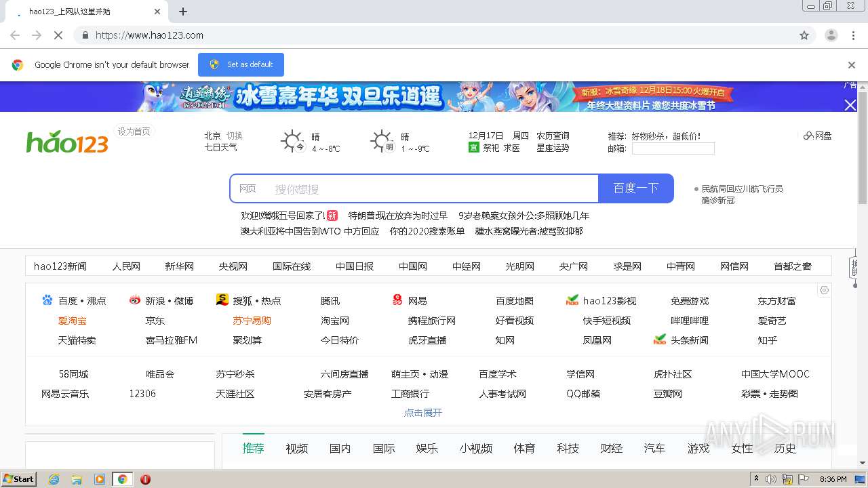The image size is (868, 488).
Task: Open the 知乎 link
Action: tap(768, 340)
